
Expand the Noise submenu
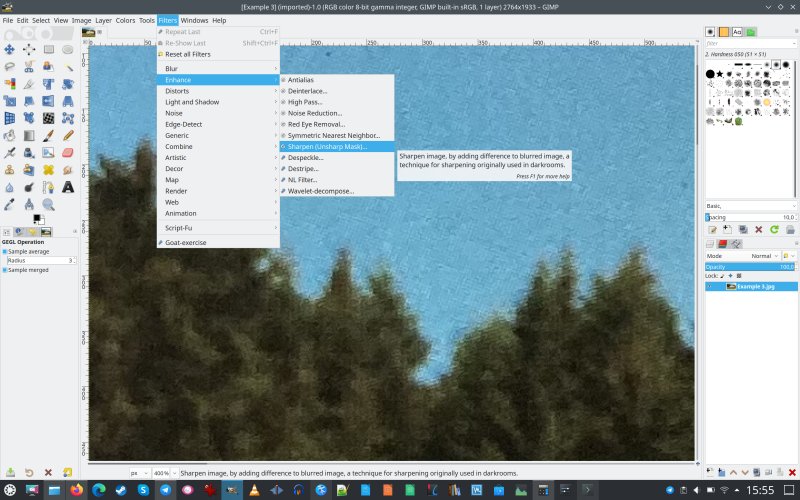pos(218,113)
